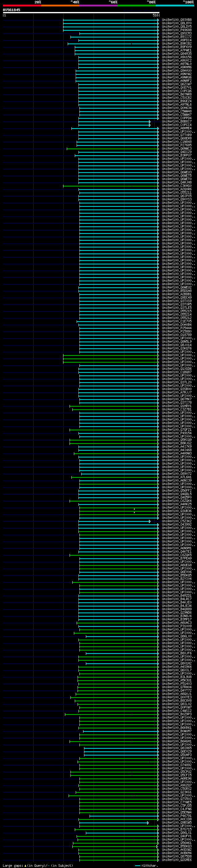The height and width of the screenshot is (868, 197).
Task: Open hit UniRef100_P49688
Action: [177, 30]
